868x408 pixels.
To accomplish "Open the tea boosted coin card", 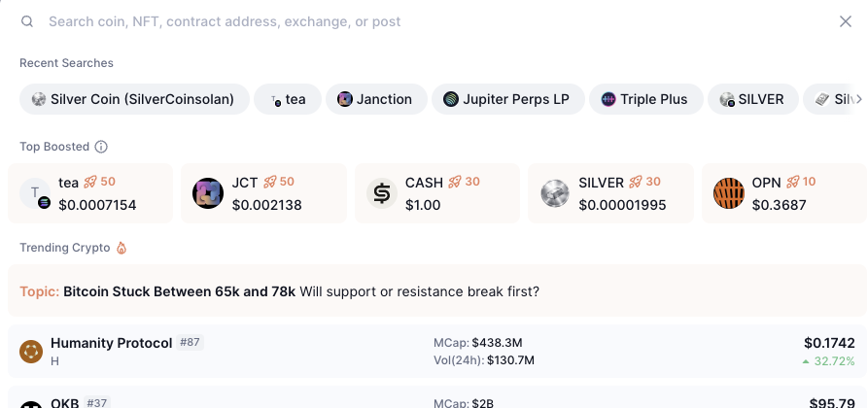I will pos(90,193).
